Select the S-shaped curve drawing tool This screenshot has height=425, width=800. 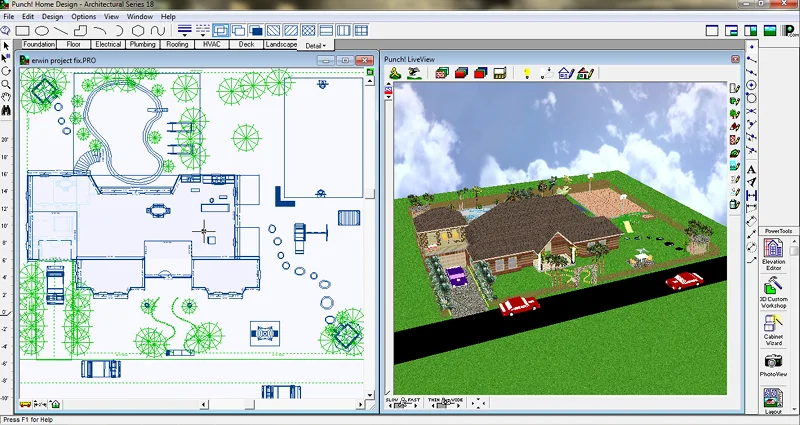[x=157, y=31]
